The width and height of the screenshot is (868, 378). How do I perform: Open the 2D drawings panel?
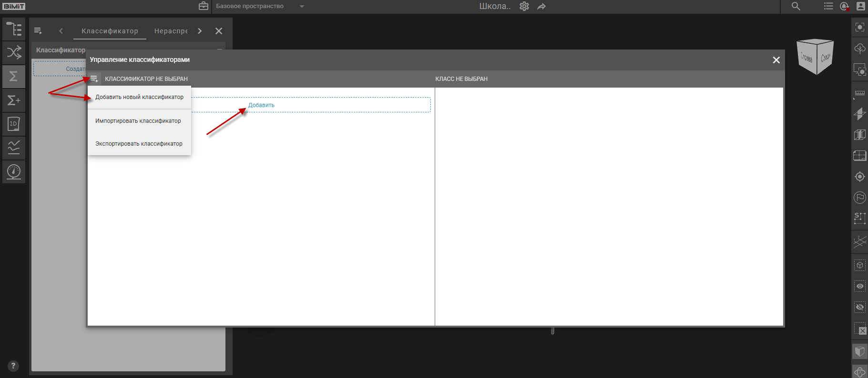14,124
